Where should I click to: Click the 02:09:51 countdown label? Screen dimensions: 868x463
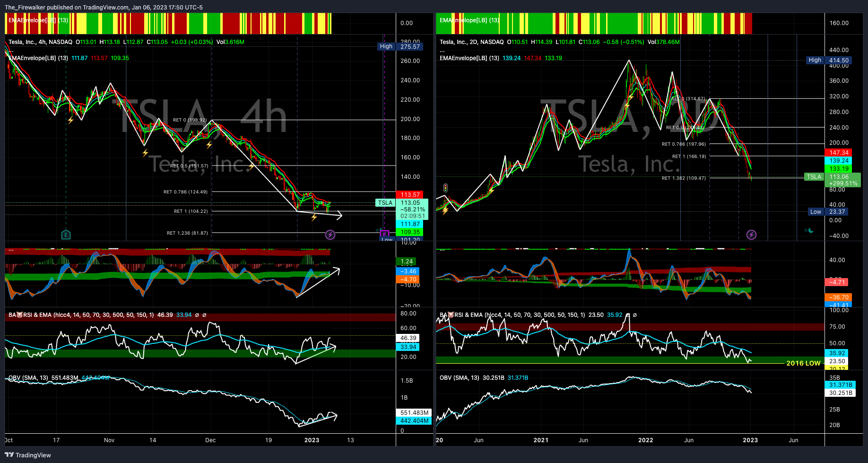(413, 216)
